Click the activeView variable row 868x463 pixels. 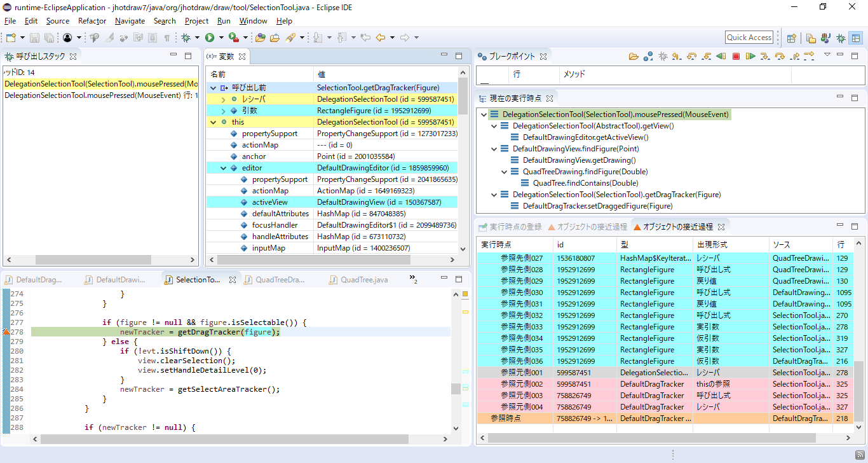[x=332, y=202]
